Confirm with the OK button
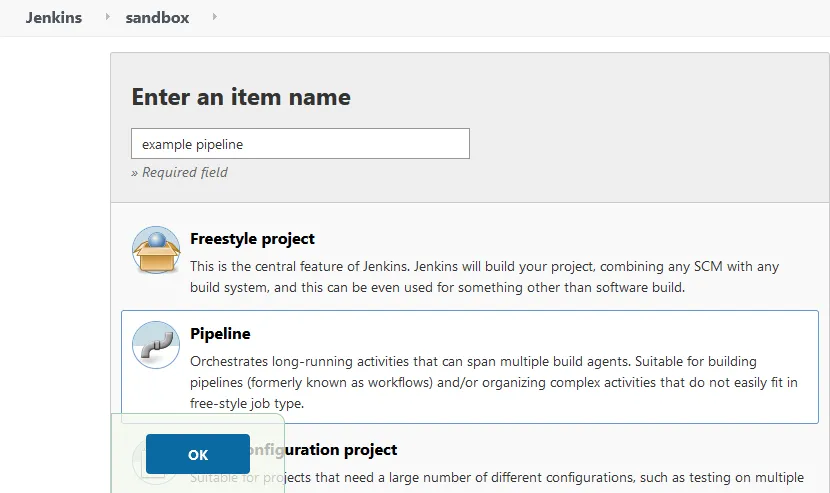 click(198, 454)
